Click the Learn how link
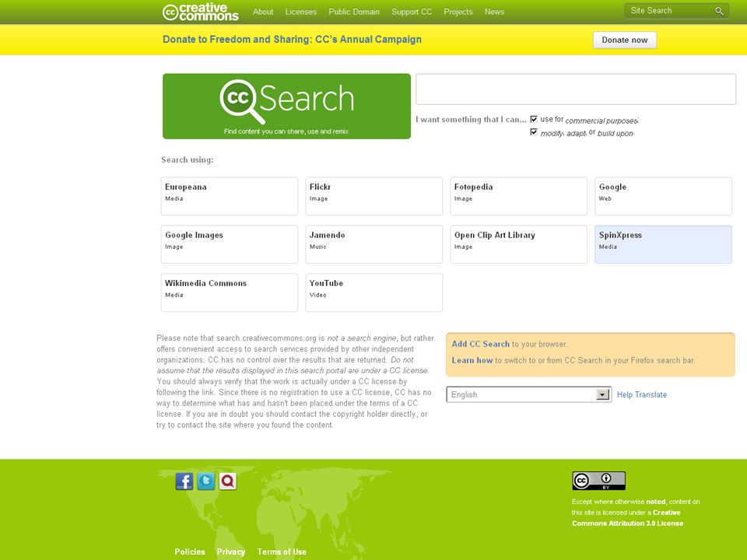 [x=472, y=360]
